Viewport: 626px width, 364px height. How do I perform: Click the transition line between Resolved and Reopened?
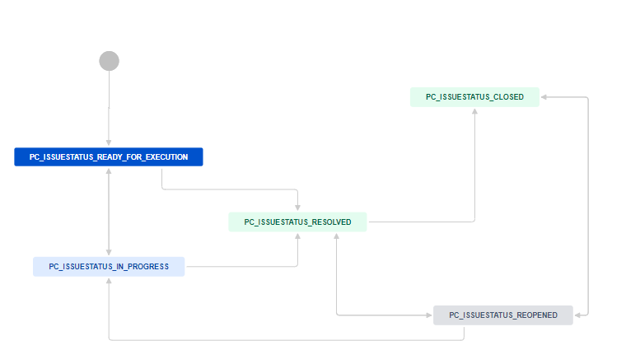(x=337, y=280)
